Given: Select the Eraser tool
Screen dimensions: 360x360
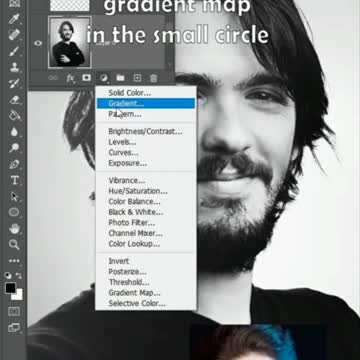Looking at the screenshot, I should (14, 99).
